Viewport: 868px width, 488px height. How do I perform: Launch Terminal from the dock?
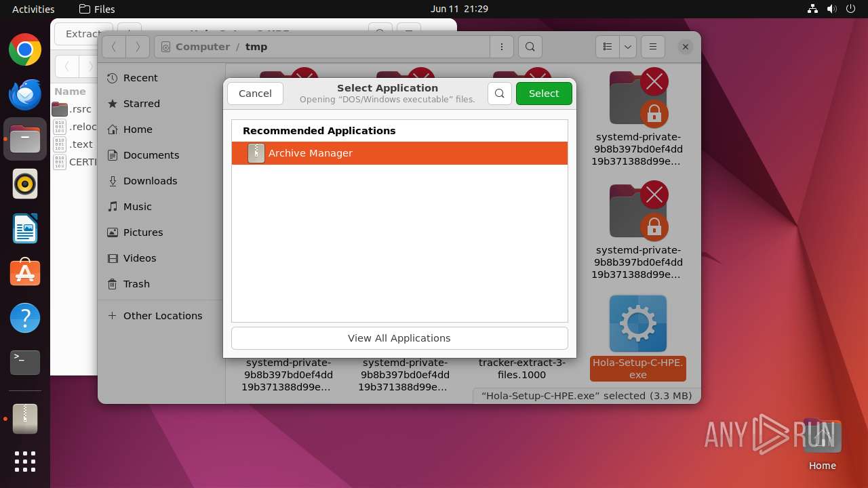point(25,363)
